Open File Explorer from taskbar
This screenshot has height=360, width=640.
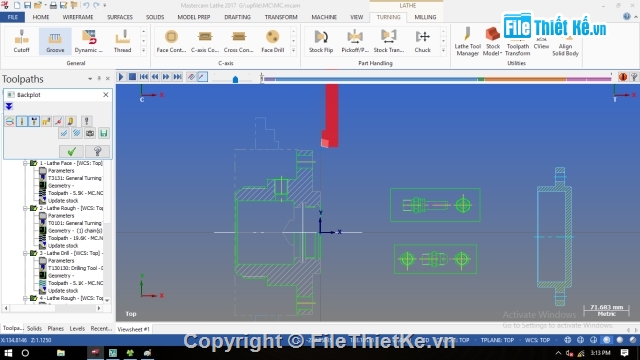tap(61, 353)
